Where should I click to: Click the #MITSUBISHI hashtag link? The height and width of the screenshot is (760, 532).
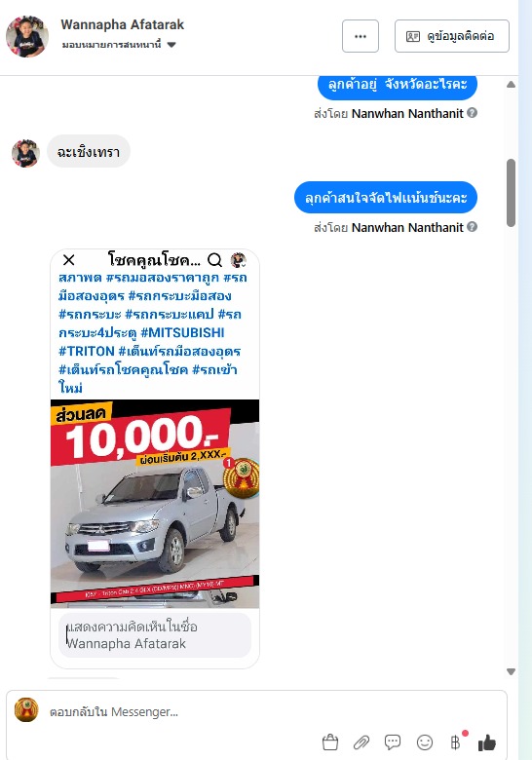click(x=182, y=333)
